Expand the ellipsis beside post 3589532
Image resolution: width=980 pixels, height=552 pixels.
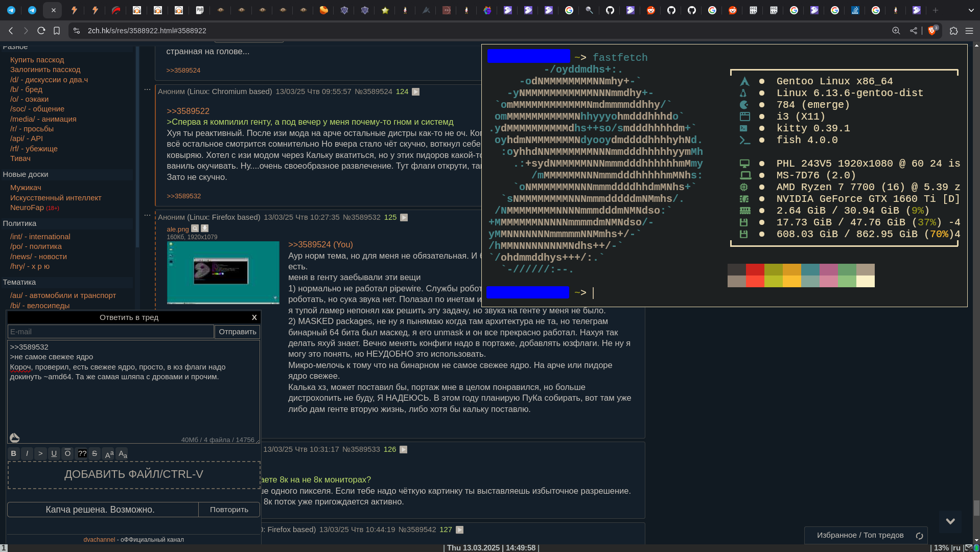[x=148, y=215]
